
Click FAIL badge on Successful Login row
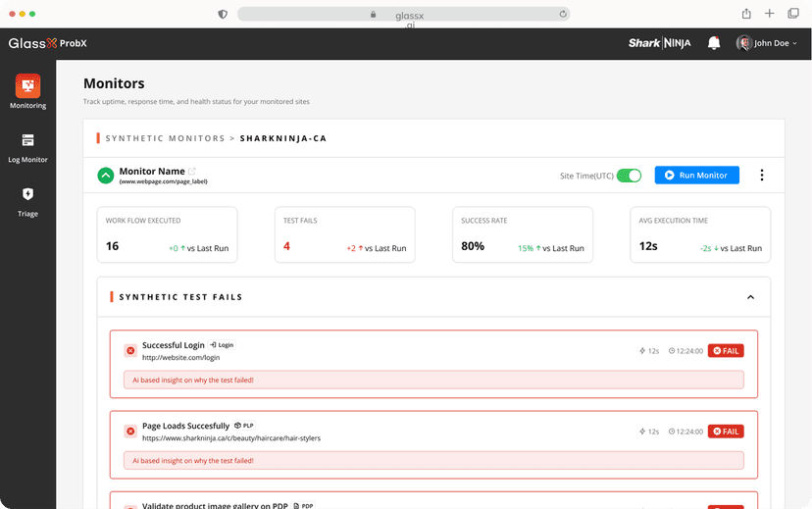[x=726, y=350]
